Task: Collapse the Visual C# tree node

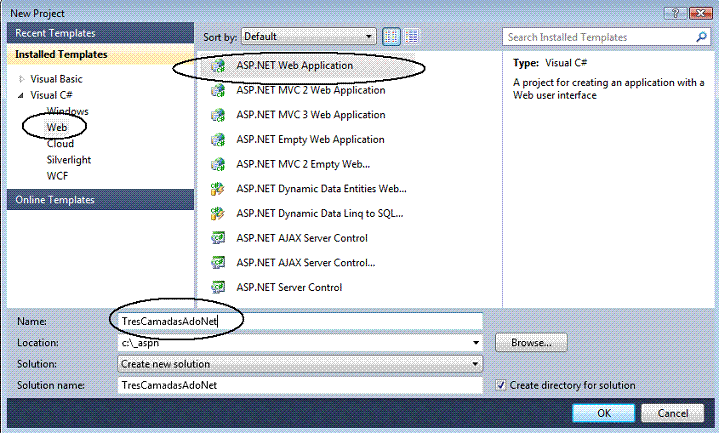Action: click(x=21, y=95)
